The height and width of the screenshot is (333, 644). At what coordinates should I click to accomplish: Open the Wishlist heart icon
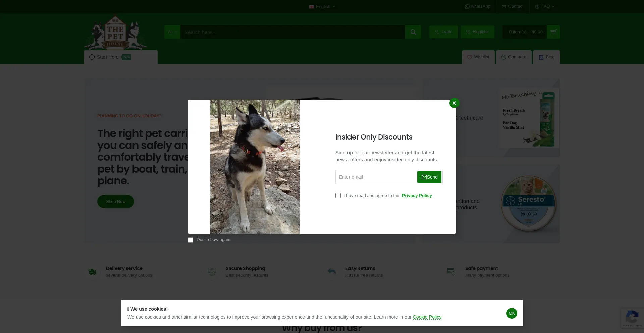470,57
